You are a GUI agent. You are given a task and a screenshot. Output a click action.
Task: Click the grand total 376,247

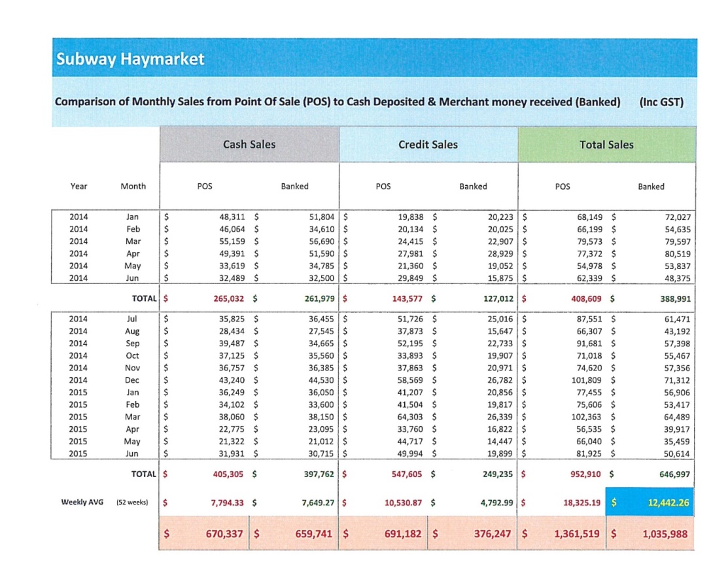(493, 534)
